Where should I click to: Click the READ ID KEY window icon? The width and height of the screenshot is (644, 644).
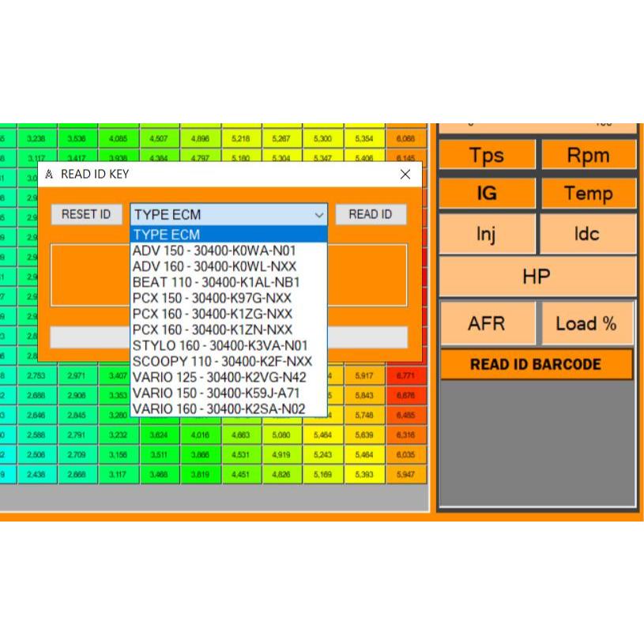point(49,175)
